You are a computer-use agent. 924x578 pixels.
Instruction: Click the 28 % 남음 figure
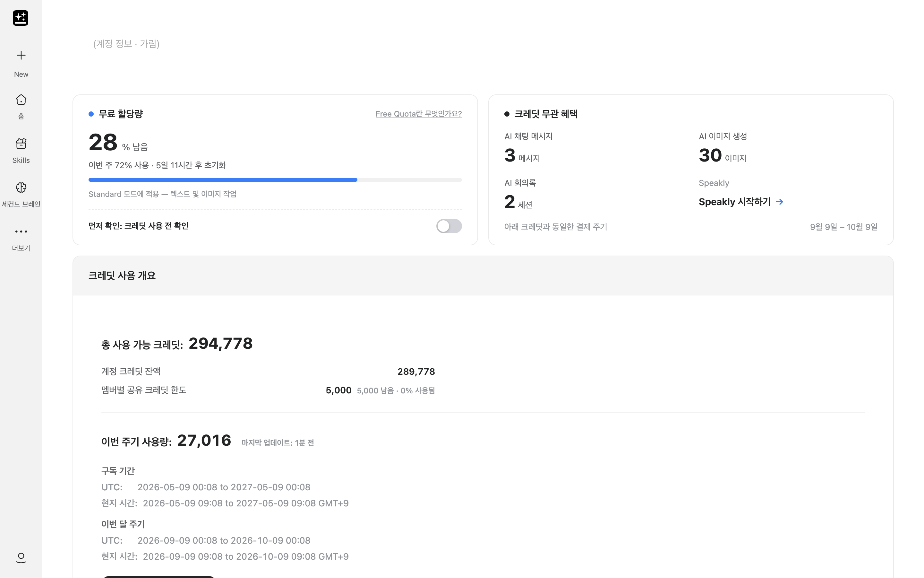pyautogui.click(x=118, y=142)
